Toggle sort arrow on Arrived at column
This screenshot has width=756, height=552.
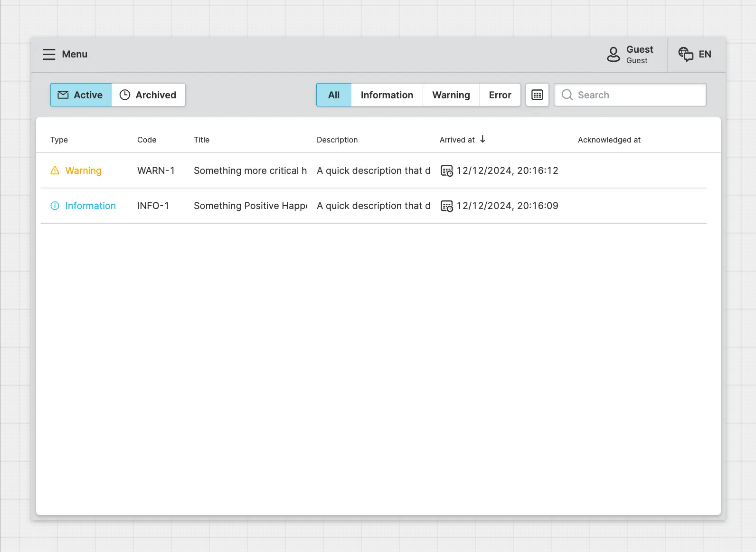tap(482, 139)
